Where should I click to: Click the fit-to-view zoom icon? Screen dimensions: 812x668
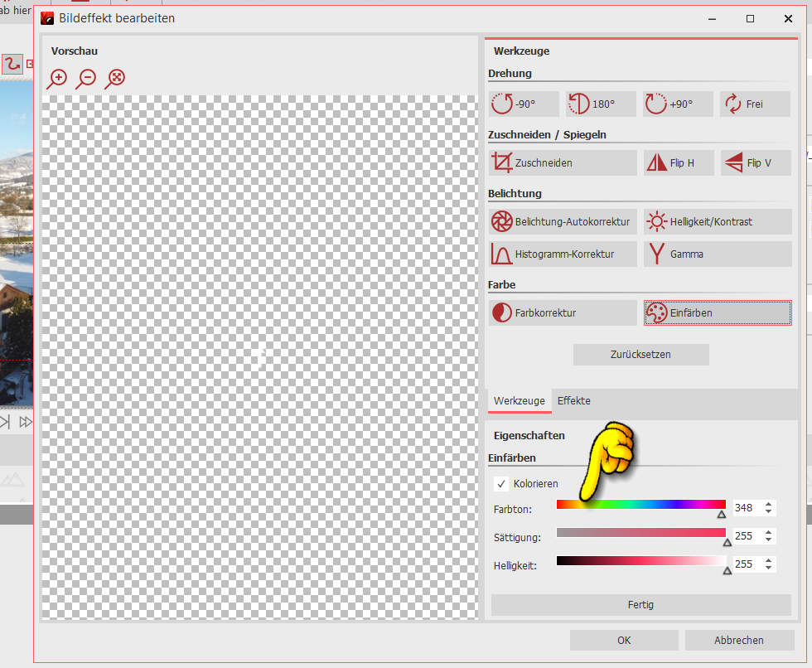115,79
